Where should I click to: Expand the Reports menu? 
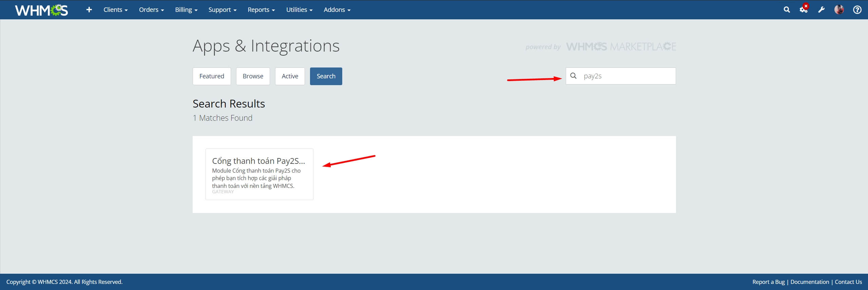click(261, 10)
